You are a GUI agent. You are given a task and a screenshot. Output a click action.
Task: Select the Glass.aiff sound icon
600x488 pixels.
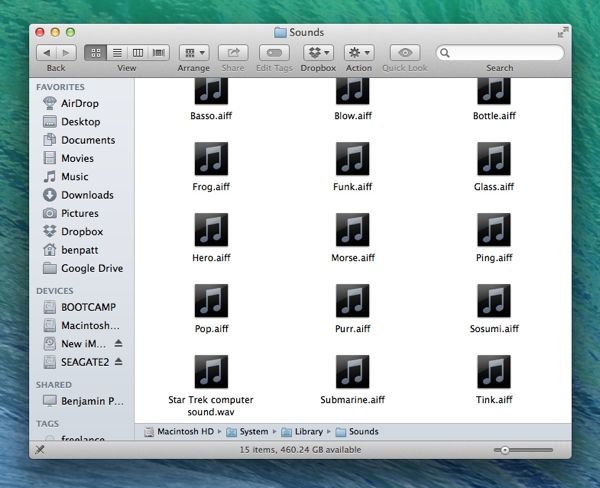[494, 158]
